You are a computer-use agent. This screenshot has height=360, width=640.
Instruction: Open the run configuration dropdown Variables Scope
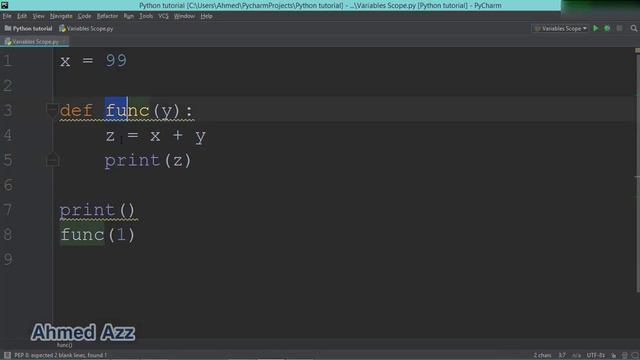click(560, 28)
